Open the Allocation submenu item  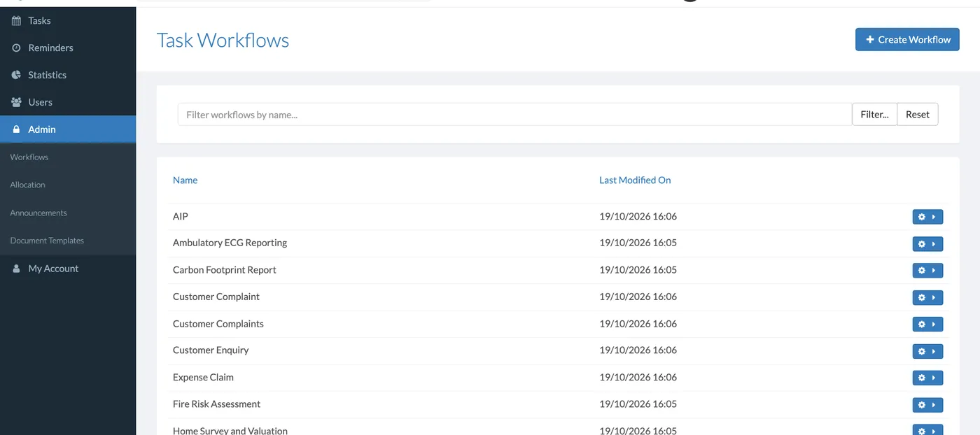27,185
